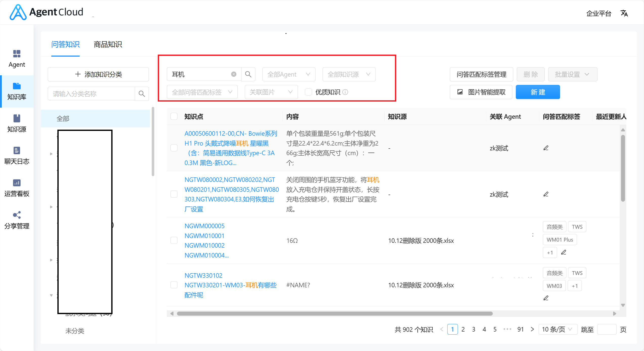Click the table scroll-down arrow

tap(623, 305)
